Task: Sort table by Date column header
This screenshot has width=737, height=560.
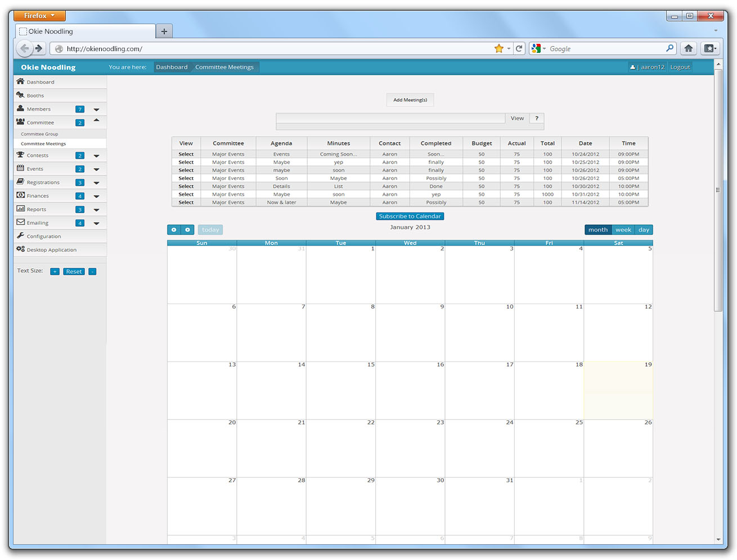Action: click(585, 143)
